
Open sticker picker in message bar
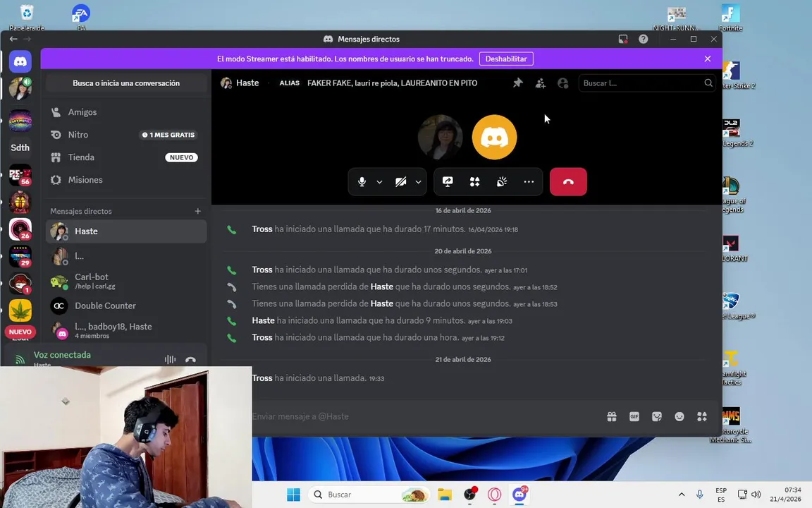coord(657,417)
